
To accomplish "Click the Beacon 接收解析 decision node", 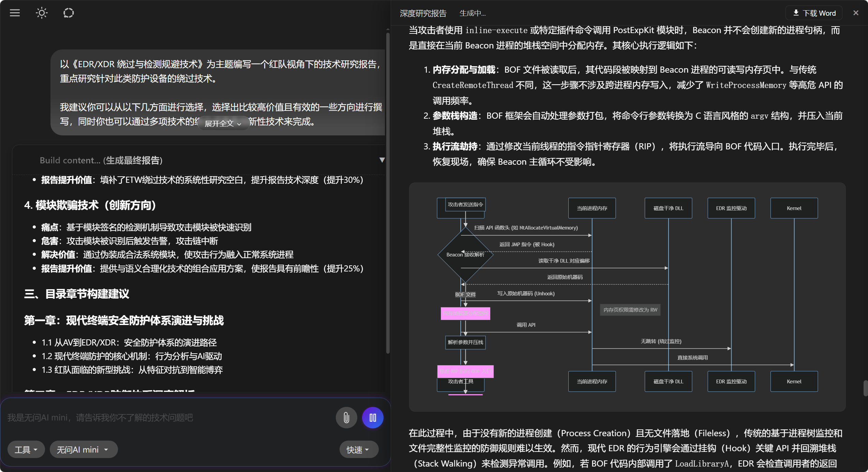I will [465, 254].
